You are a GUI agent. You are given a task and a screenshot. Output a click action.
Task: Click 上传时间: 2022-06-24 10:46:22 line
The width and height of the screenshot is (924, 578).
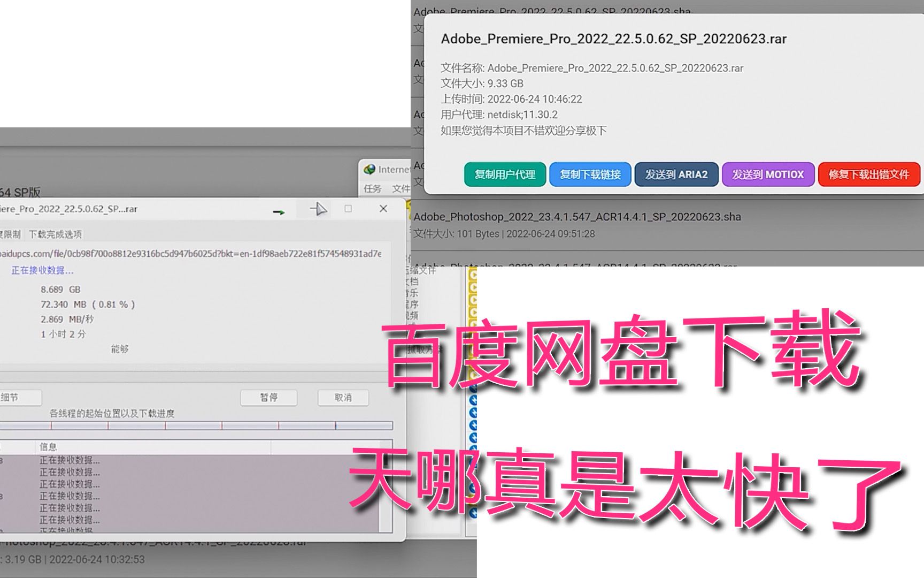511,99
